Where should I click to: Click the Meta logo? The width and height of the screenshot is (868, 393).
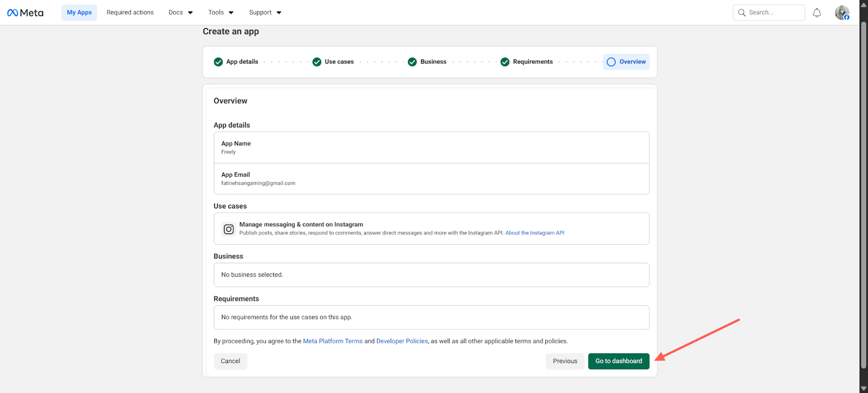(x=25, y=12)
